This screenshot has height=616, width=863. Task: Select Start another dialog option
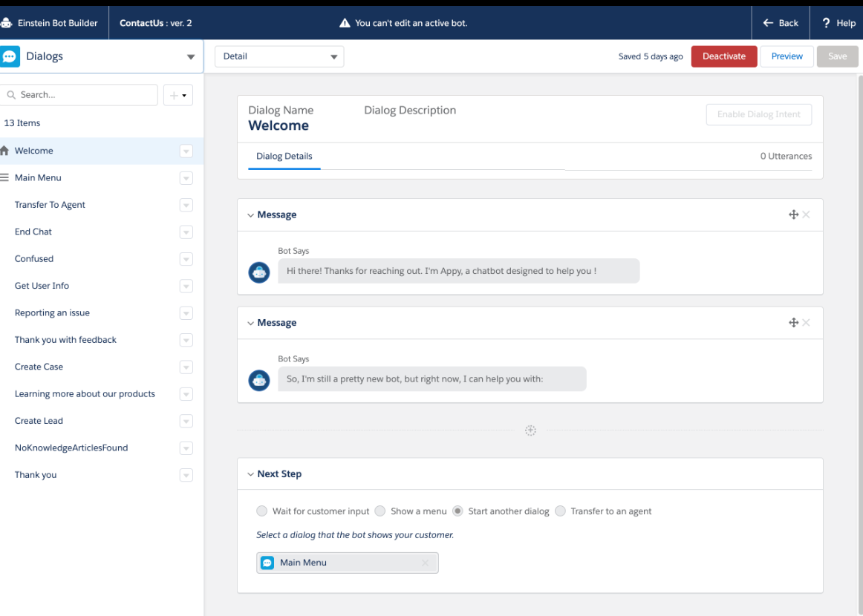click(457, 511)
